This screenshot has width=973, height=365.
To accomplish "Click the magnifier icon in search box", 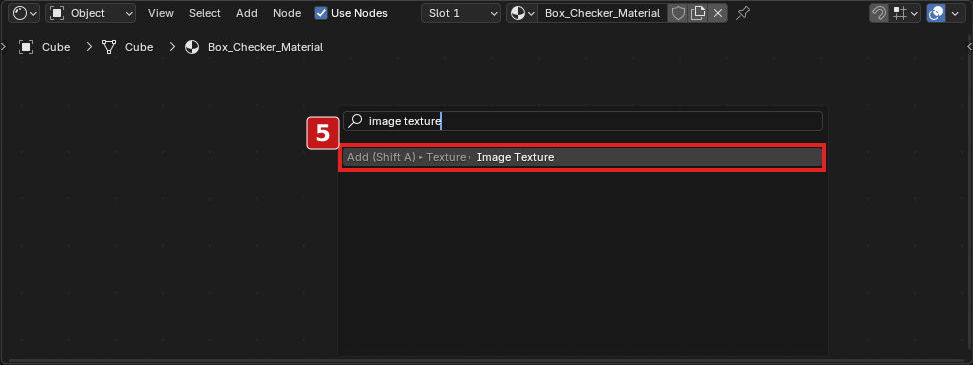I will [355, 121].
